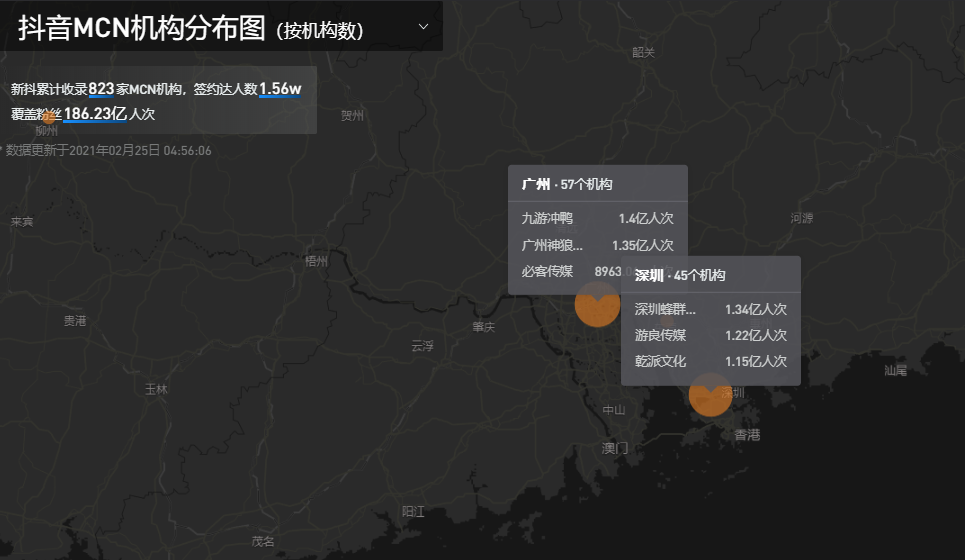Select the 乾派文化 row

pos(711,361)
